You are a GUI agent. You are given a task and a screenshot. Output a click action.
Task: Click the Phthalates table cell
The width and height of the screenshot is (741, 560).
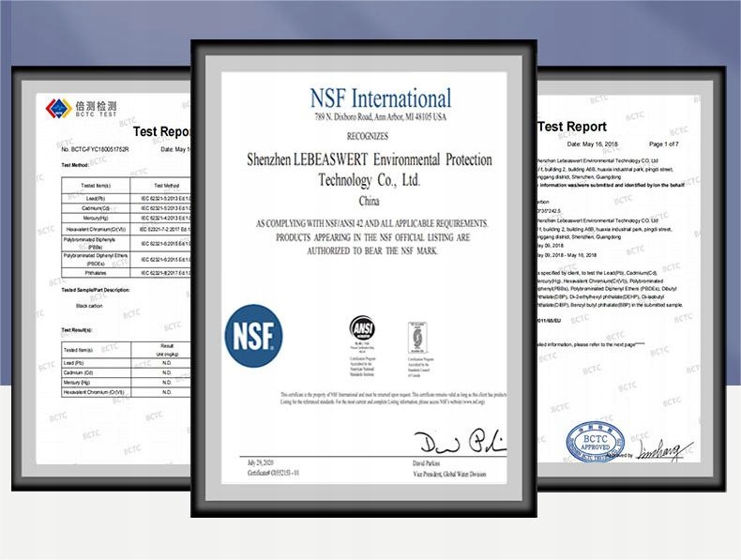[96, 273]
